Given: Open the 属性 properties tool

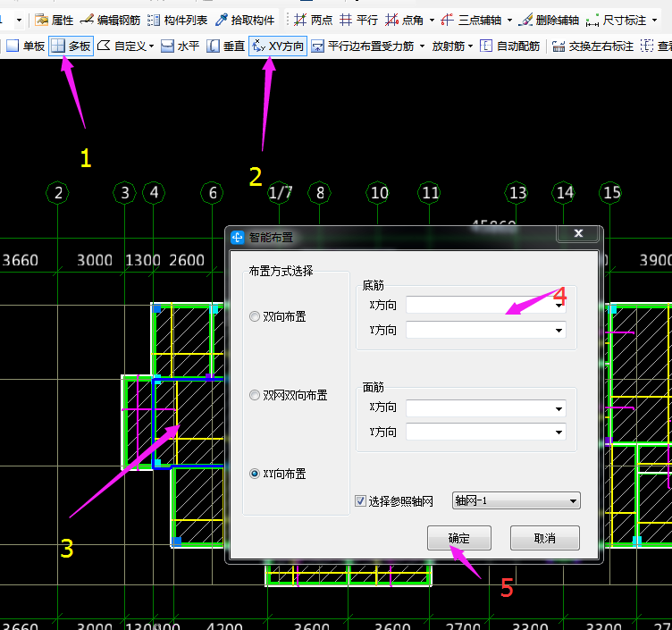Looking at the screenshot, I should tap(54, 21).
